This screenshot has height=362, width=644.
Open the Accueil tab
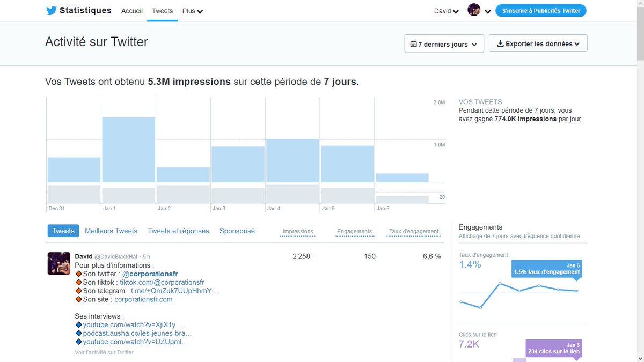point(132,11)
